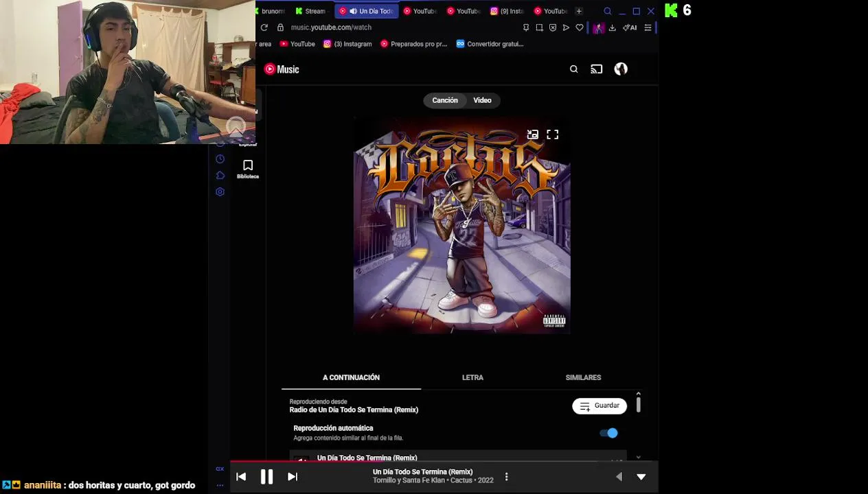This screenshot has height=494, width=868.
Task: Switch to the Stream tab
Action: point(310,11)
